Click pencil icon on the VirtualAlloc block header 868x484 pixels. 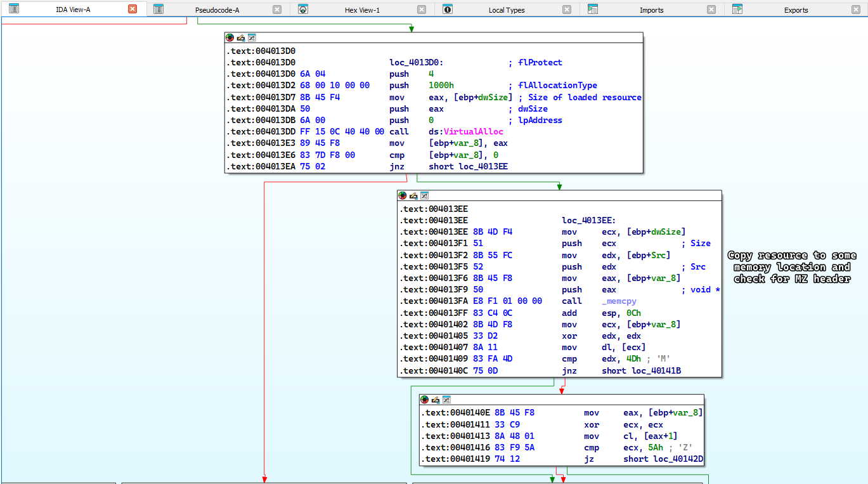click(x=241, y=38)
